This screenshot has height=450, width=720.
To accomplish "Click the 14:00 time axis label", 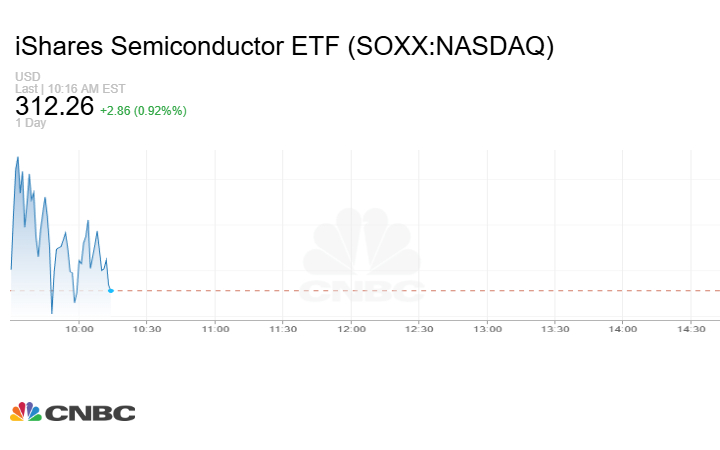I will point(623,328).
